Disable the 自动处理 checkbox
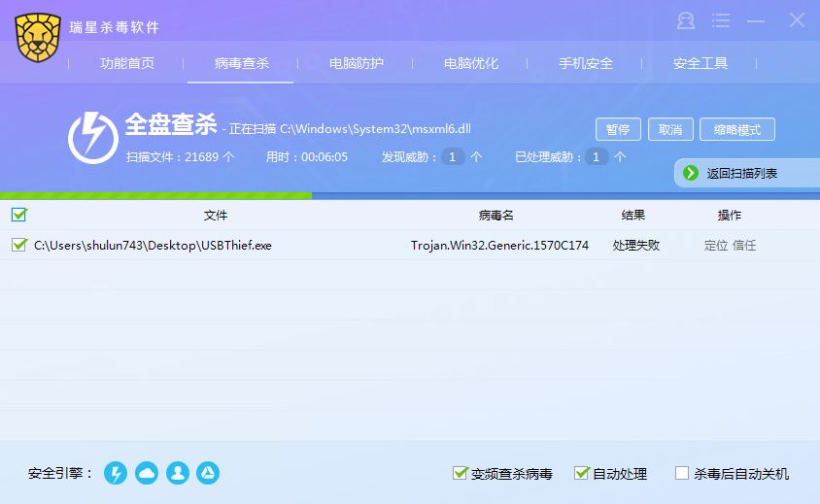The width and height of the screenshot is (820, 504). click(581, 473)
